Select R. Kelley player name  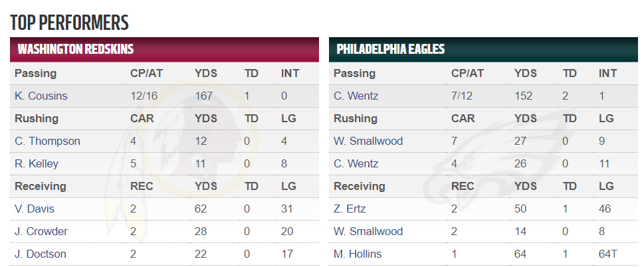coord(37,164)
